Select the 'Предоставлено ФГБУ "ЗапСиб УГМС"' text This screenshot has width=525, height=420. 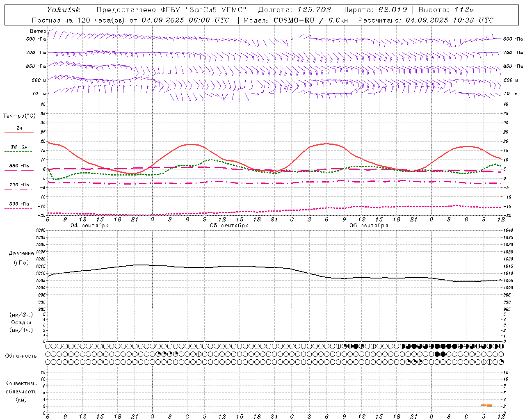[171, 10]
